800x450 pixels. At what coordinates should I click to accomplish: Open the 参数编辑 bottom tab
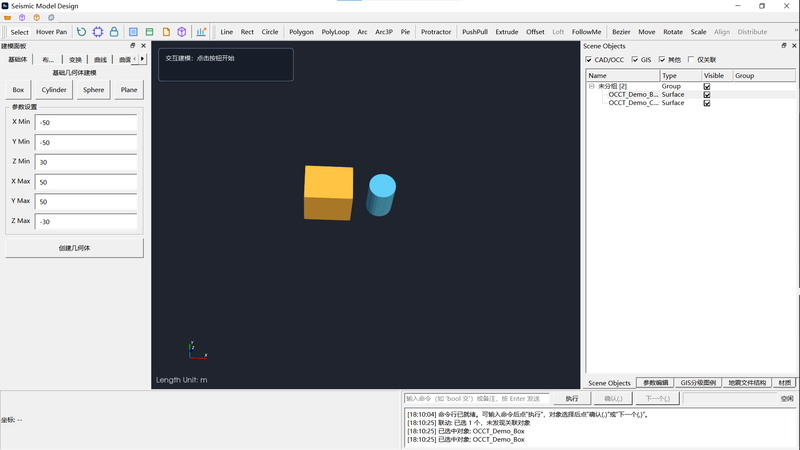pyautogui.click(x=655, y=383)
